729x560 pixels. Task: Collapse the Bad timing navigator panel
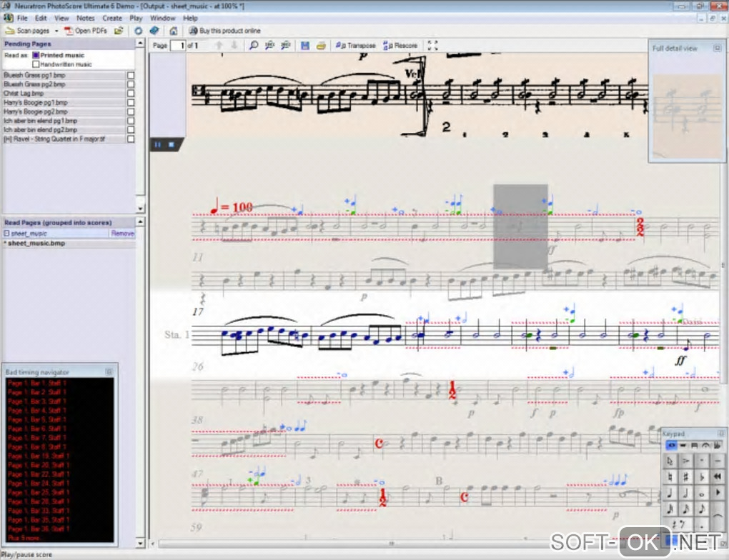(109, 372)
